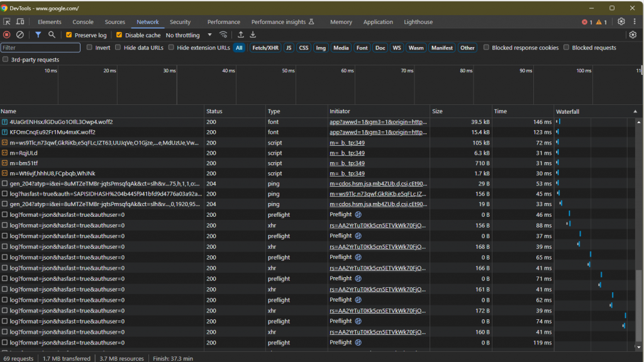Image resolution: width=644 pixels, height=362 pixels.
Task: Toggle the filter funnel icon
Action: coord(38,35)
